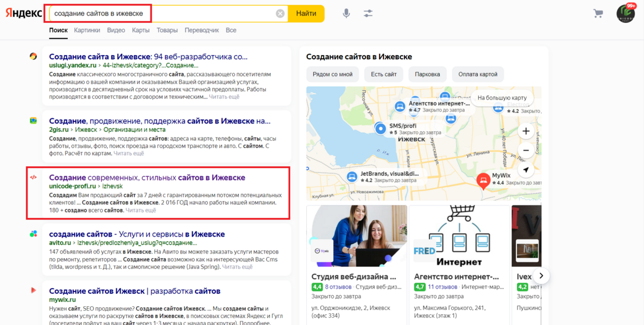Expand Читать ещё in the unicode-profi snippet
644x325 pixels.
pos(141,210)
